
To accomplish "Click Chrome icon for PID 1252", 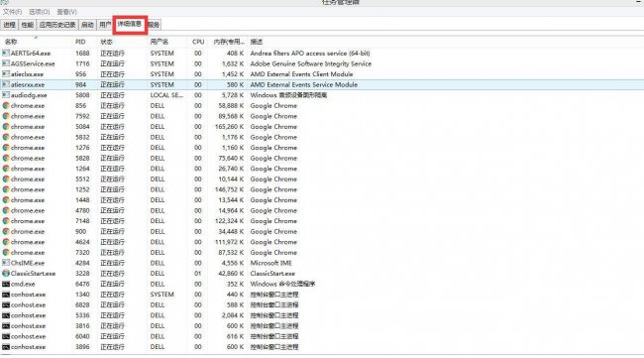I will coord(6,189).
